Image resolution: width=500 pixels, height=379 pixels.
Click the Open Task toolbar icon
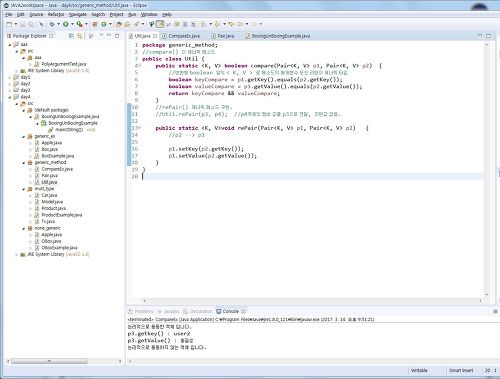click(x=127, y=24)
